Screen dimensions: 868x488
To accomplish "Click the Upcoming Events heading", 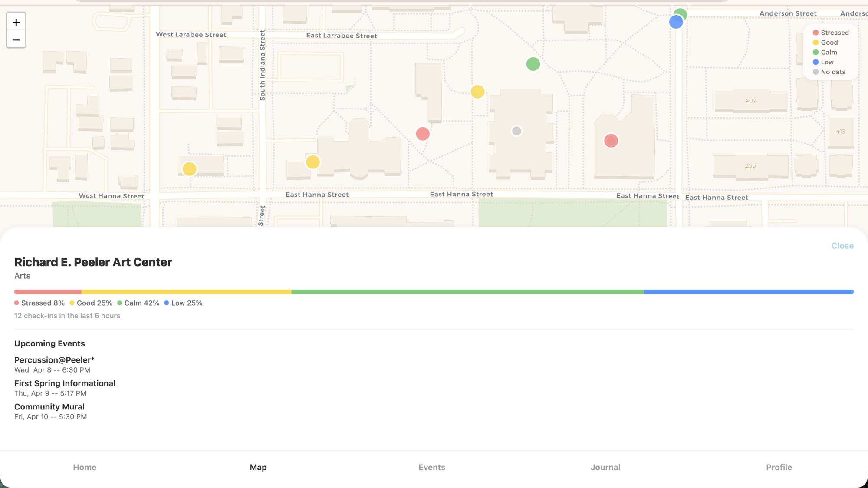I will point(49,343).
